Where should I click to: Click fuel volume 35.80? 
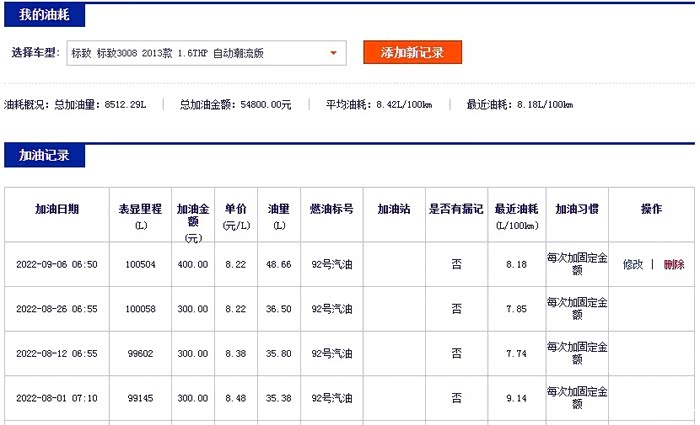pos(279,354)
